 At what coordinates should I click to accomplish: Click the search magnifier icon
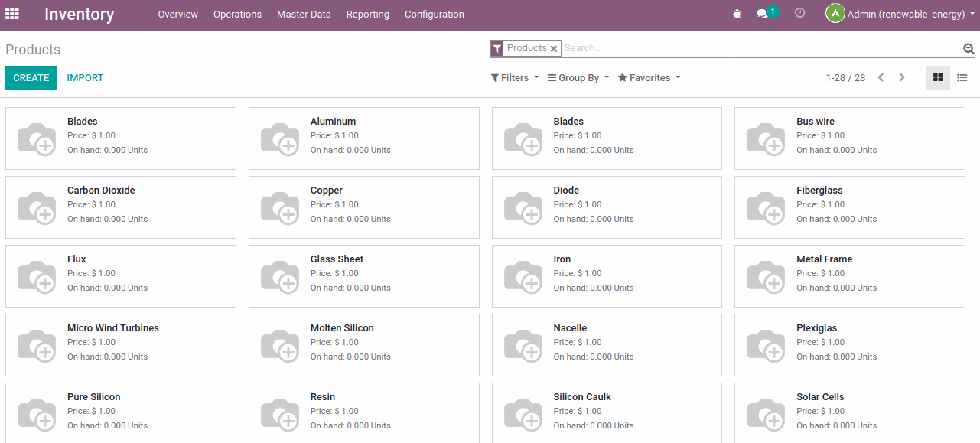tap(969, 49)
